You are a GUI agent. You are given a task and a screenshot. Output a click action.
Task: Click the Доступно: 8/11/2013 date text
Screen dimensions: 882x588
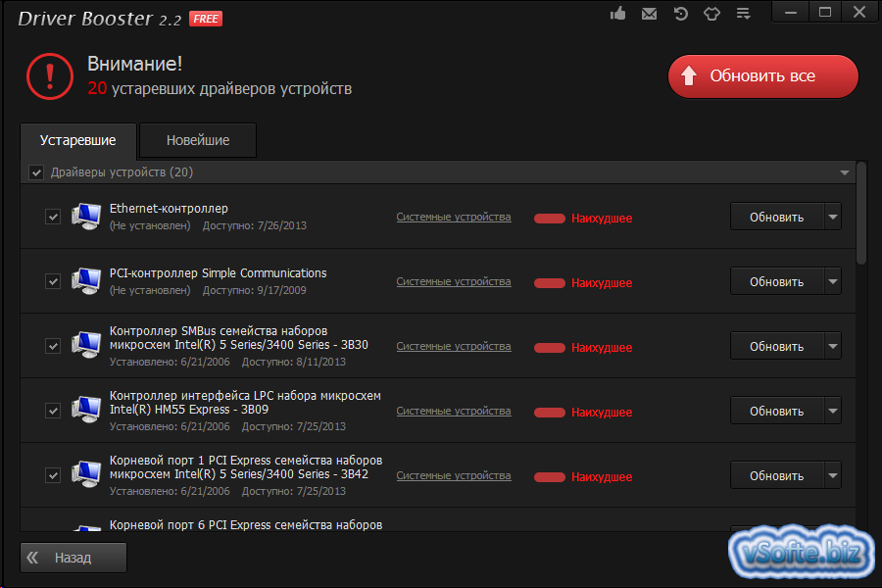point(294,362)
